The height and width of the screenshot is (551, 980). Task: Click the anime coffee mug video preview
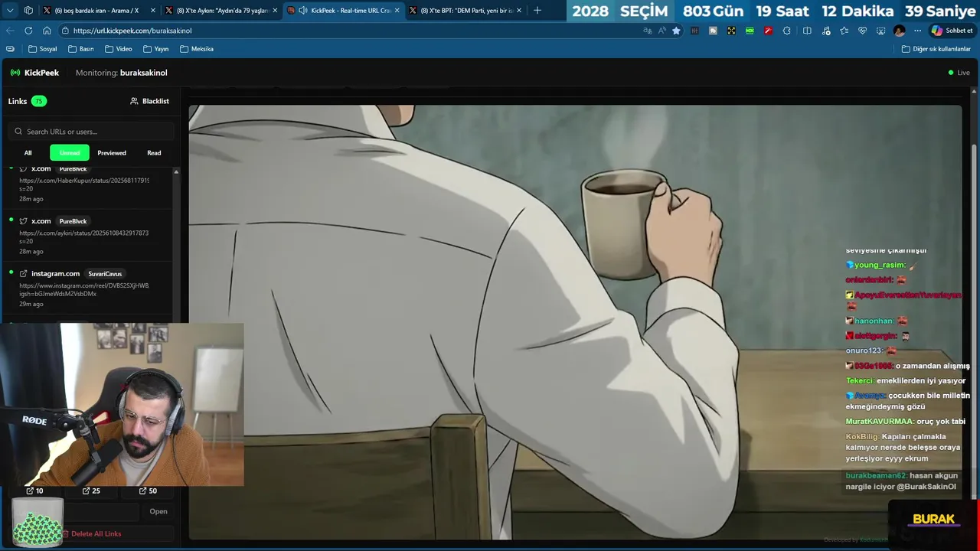coord(575,321)
